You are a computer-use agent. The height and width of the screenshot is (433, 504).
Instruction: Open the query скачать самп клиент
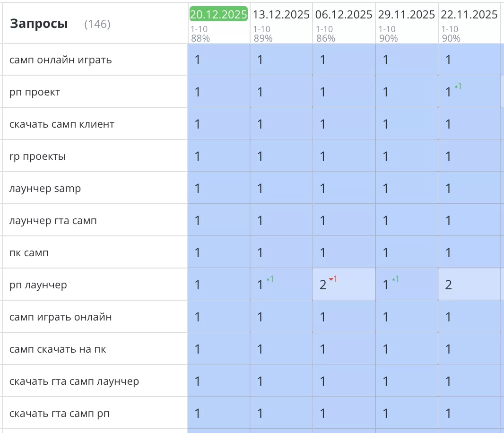61,124
